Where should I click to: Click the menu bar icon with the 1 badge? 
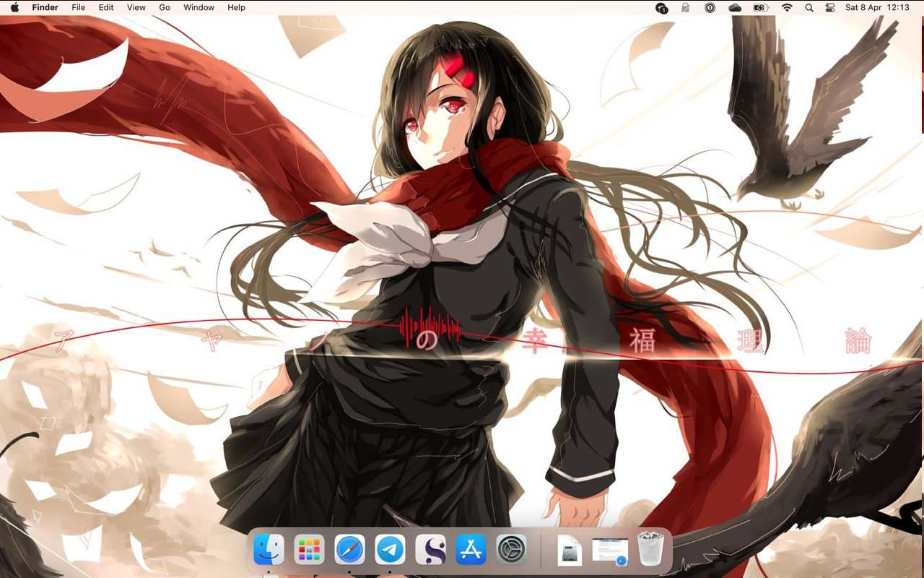661,7
